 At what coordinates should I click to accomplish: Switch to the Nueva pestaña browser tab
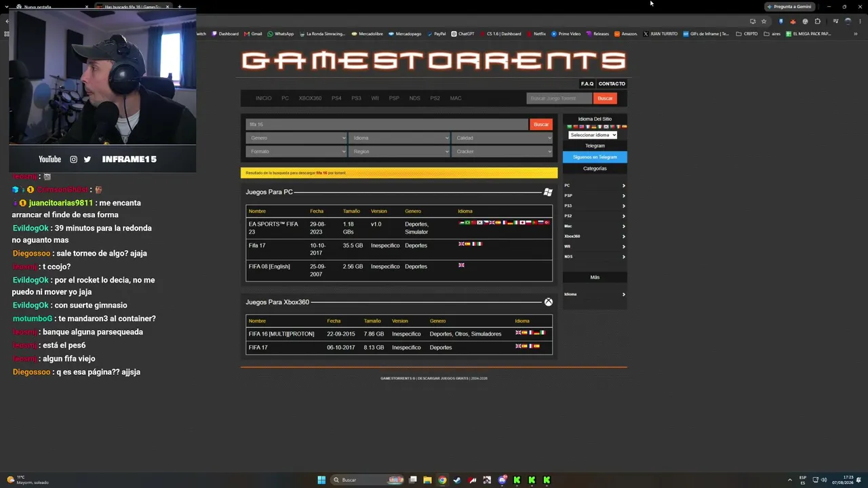[x=51, y=7]
